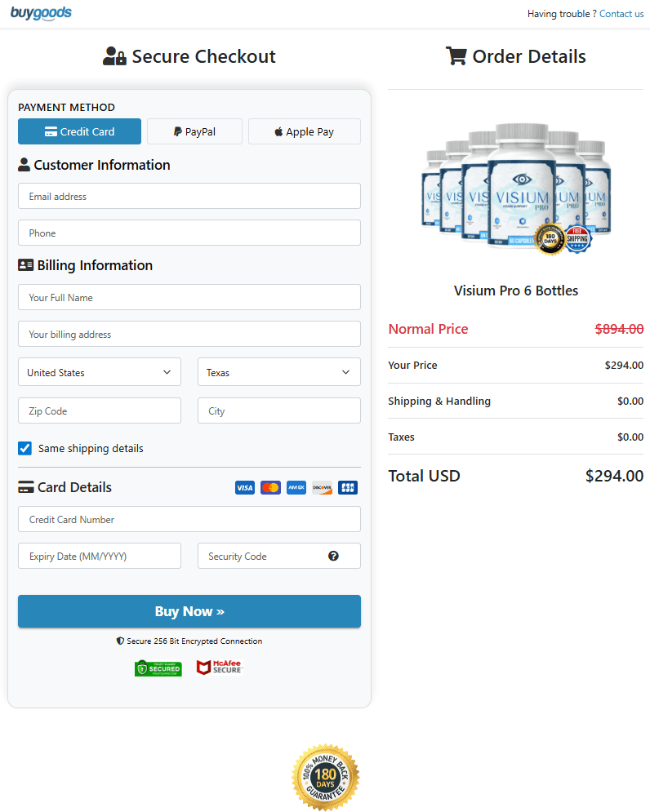Click the 180 days money back seal
650x812 pixels.
(x=325, y=777)
